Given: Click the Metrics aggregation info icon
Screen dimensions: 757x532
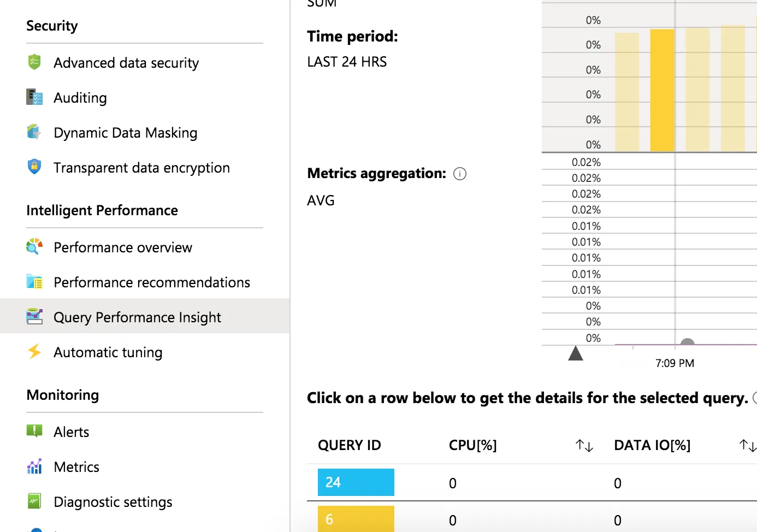Looking at the screenshot, I should [460, 174].
